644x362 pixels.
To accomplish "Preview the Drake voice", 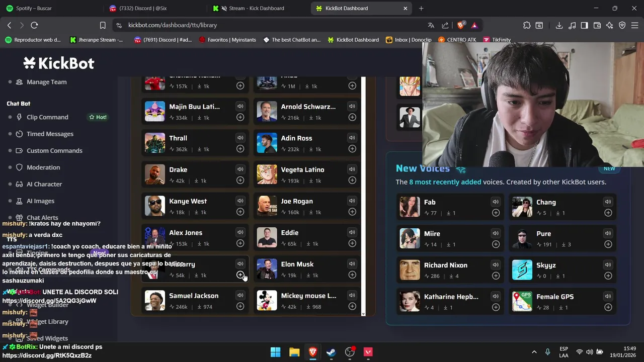I will (x=240, y=169).
